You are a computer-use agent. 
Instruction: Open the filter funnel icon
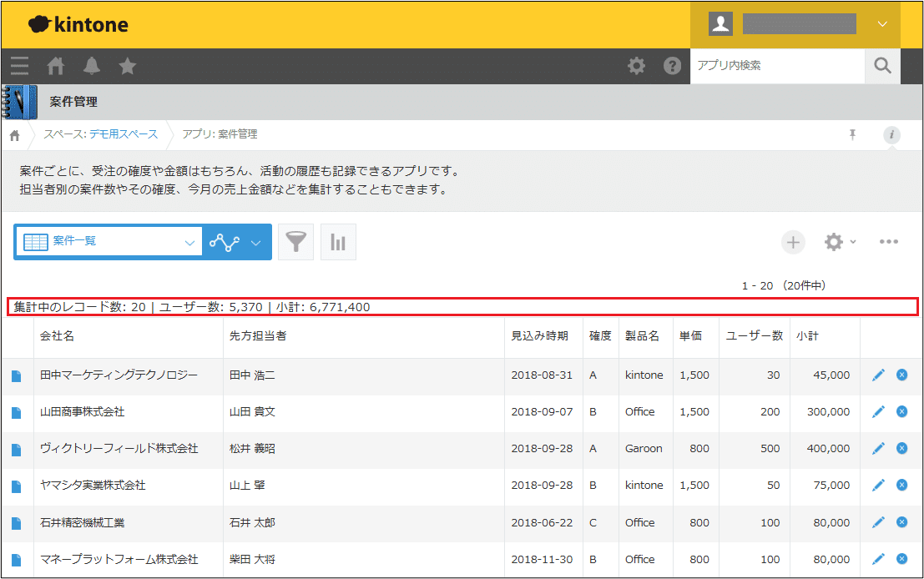(295, 241)
